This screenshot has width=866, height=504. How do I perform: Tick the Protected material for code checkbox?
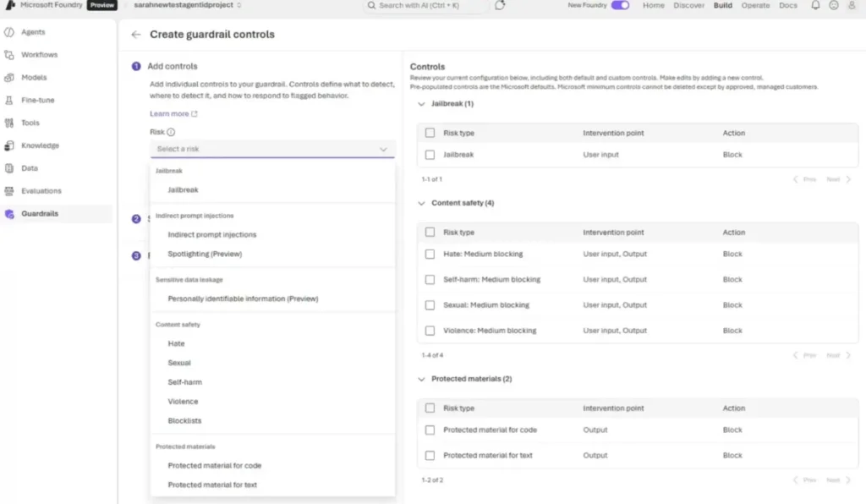click(x=430, y=430)
